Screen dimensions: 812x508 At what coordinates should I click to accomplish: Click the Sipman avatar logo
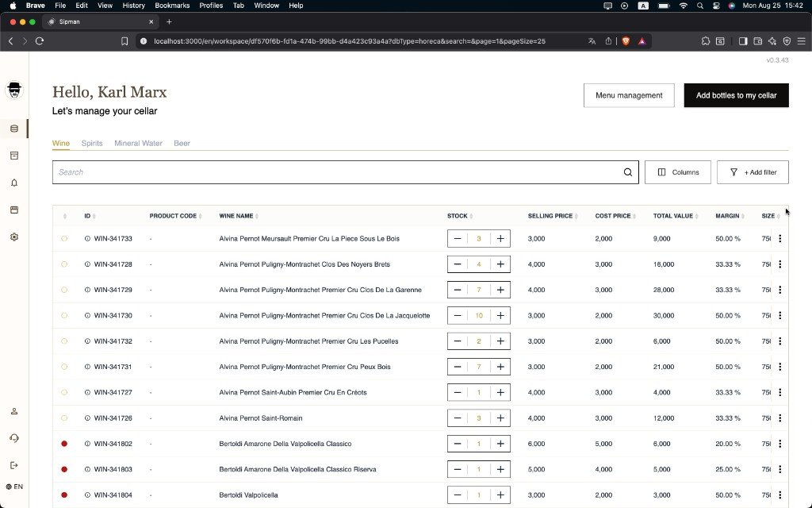coord(14,90)
